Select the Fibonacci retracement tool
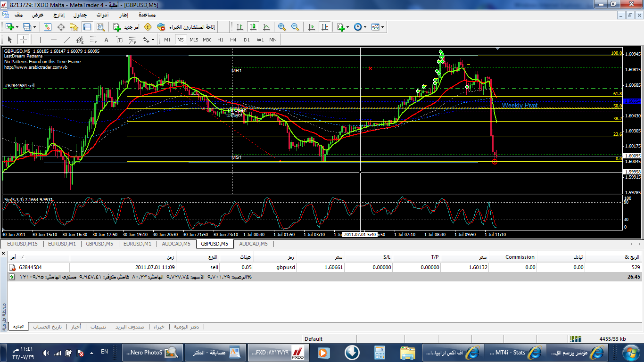The width and height of the screenshot is (644, 362). point(93,40)
